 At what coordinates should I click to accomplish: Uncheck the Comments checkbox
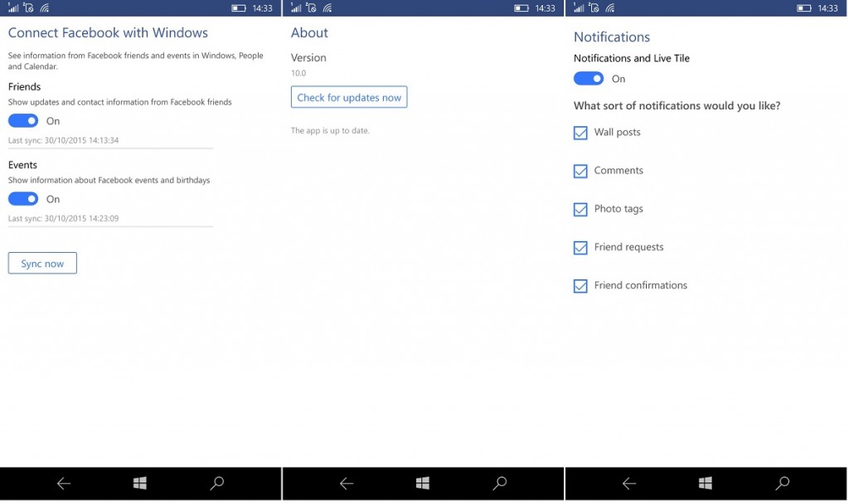[x=580, y=171]
